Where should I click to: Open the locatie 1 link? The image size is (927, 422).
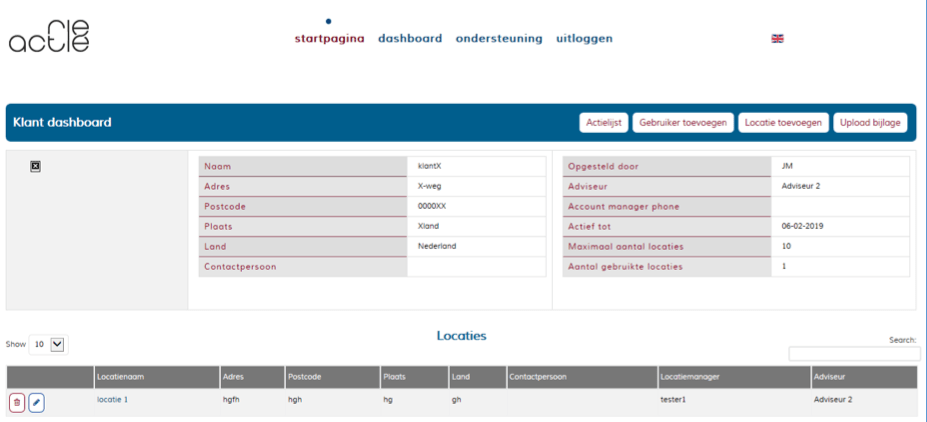(x=112, y=399)
